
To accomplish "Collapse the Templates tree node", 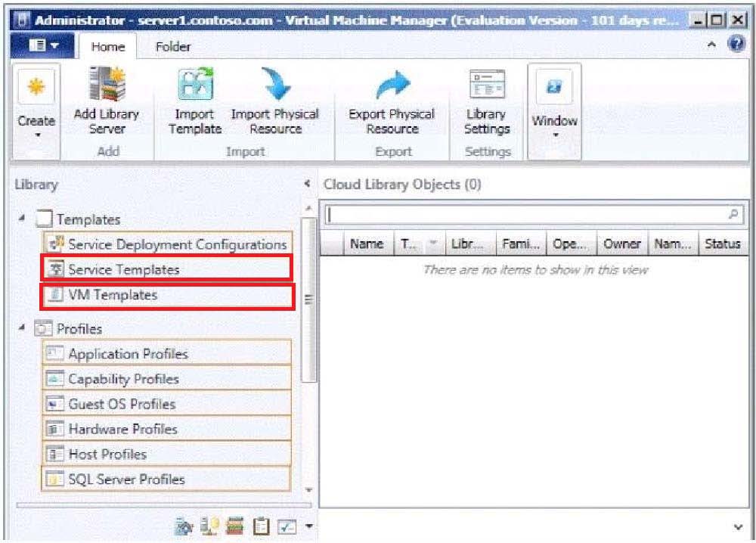I will coord(22,219).
